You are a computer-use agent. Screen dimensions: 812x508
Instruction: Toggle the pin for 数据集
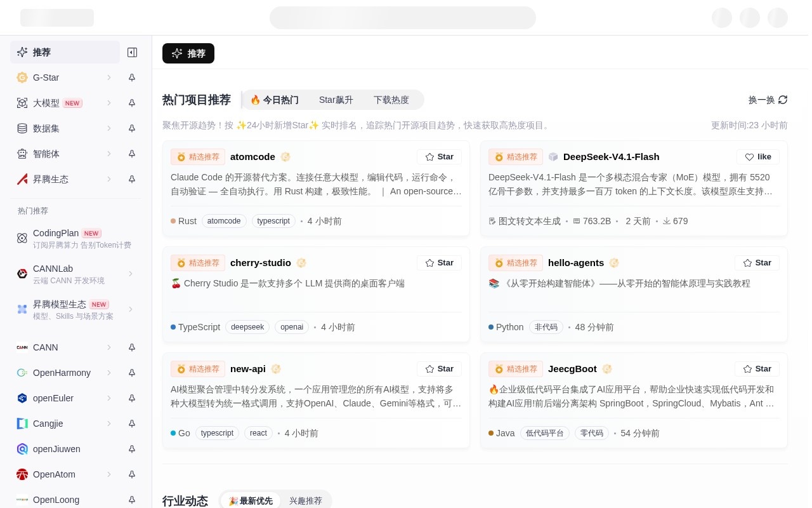tap(132, 128)
